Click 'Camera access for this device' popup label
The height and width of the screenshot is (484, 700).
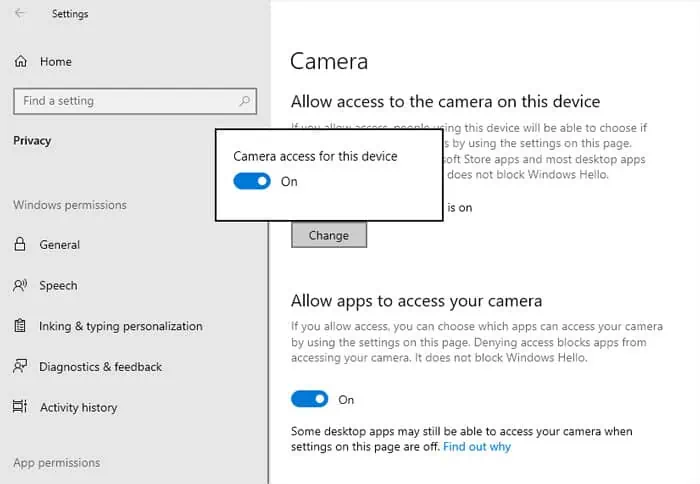(315, 156)
